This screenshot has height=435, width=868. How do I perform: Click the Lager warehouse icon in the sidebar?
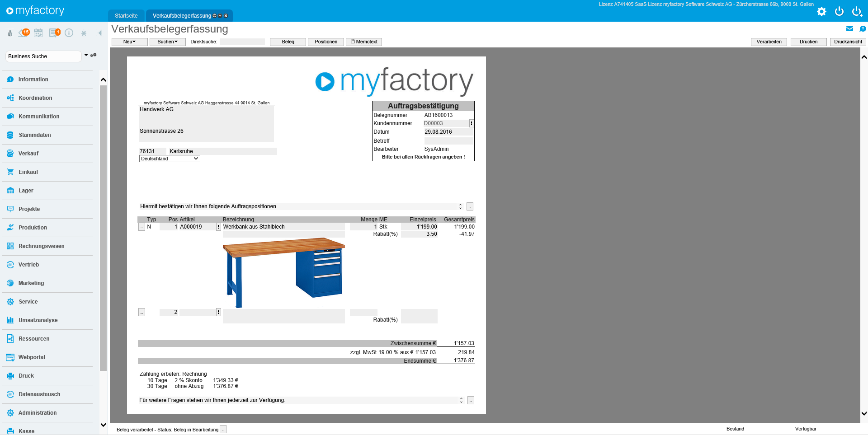coord(10,191)
